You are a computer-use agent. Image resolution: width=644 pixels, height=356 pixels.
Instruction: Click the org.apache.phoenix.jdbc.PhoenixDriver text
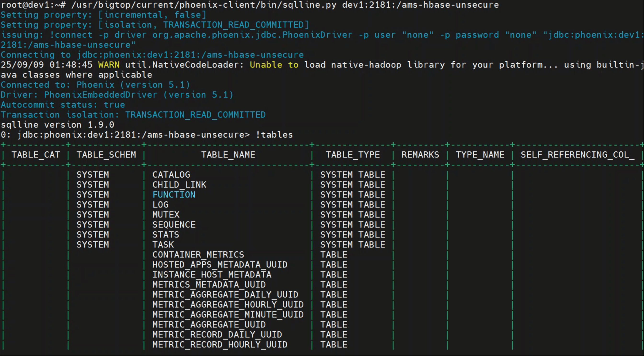point(253,35)
